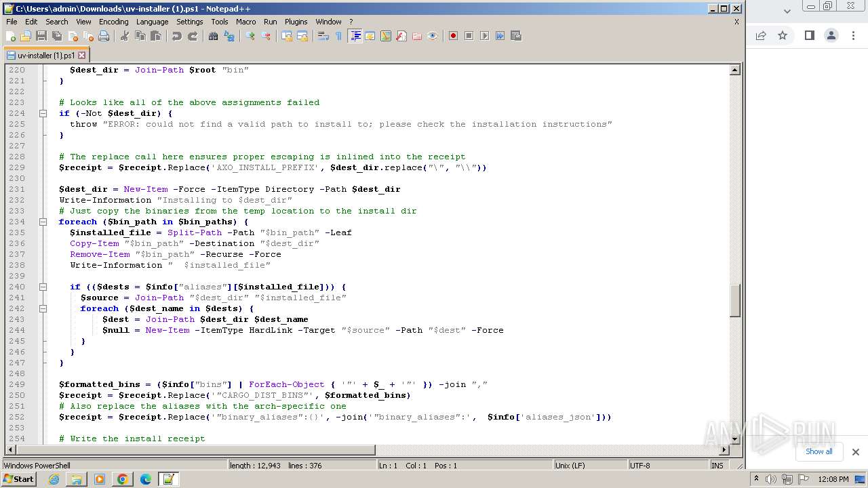The image size is (868, 488).
Task: Undo the last edit via toolbar
Action: [177, 36]
